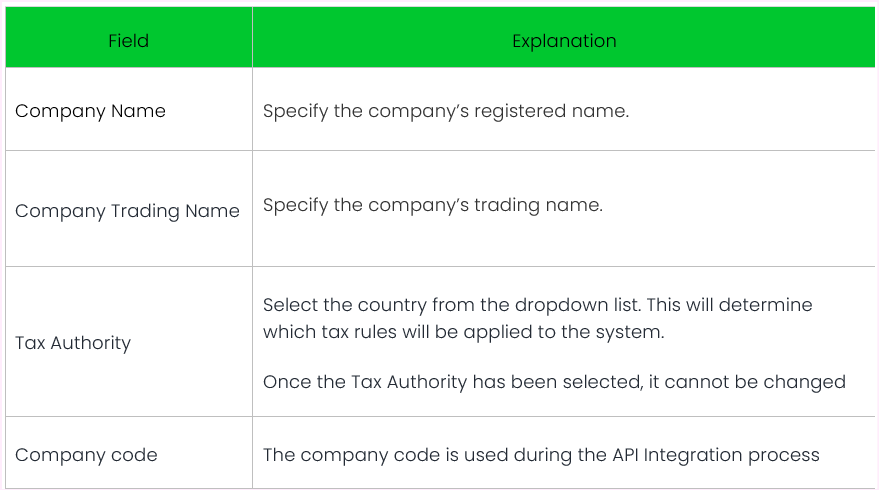Click the green Explanation column header
This screenshot has width=879, height=490.
click(564, 41)
